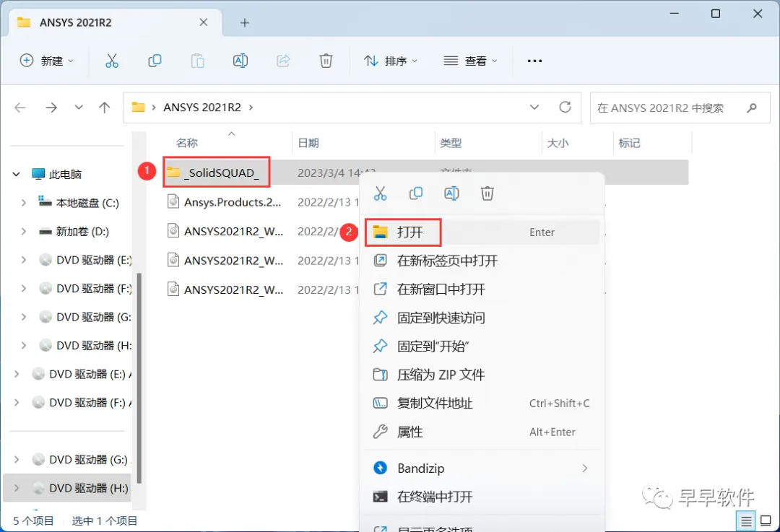Expand the address bar history dropdown
Screen dimensions: 780x532
534,107
